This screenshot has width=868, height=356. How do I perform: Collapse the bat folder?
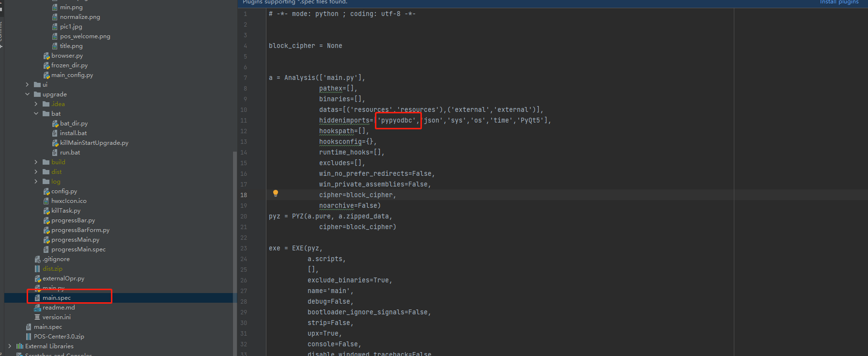click(x=36, y=114)
